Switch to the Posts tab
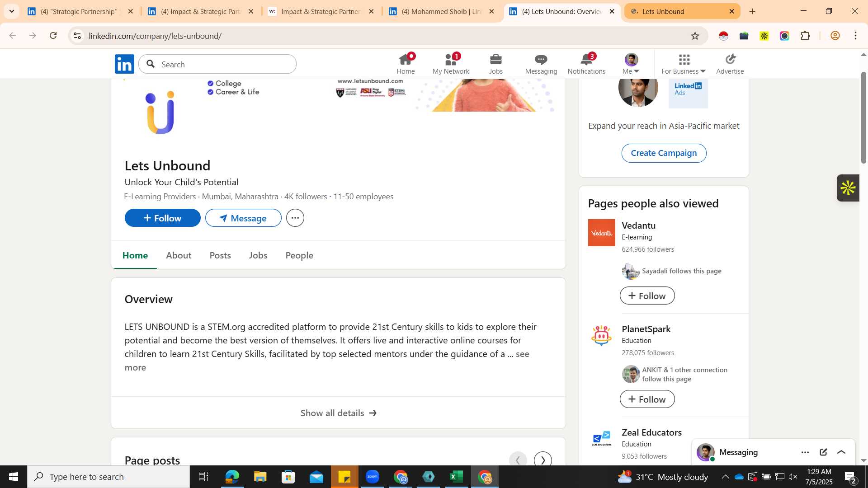 (220, 255)
